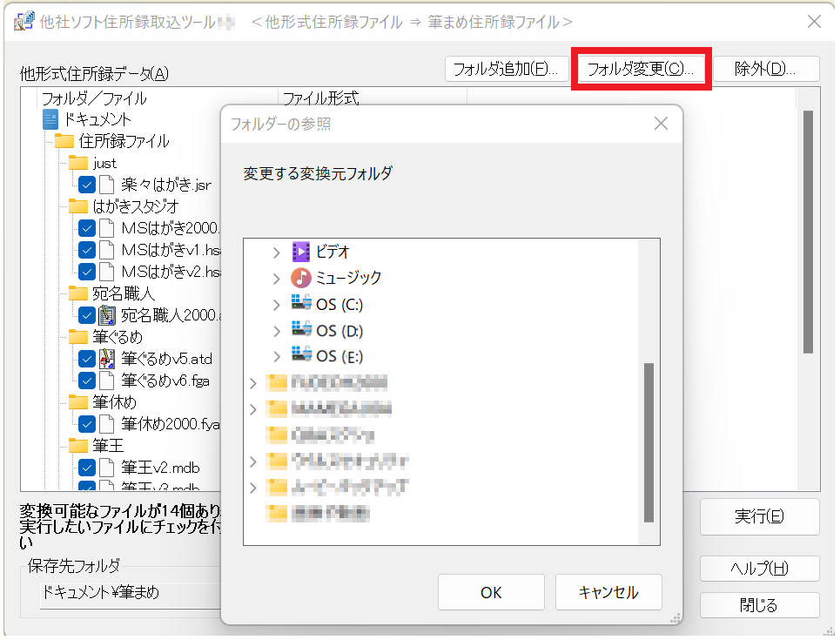Click the 筆休め2000 file icon
The width and height of the screenshot is (840, 640).
coord(107,424)
